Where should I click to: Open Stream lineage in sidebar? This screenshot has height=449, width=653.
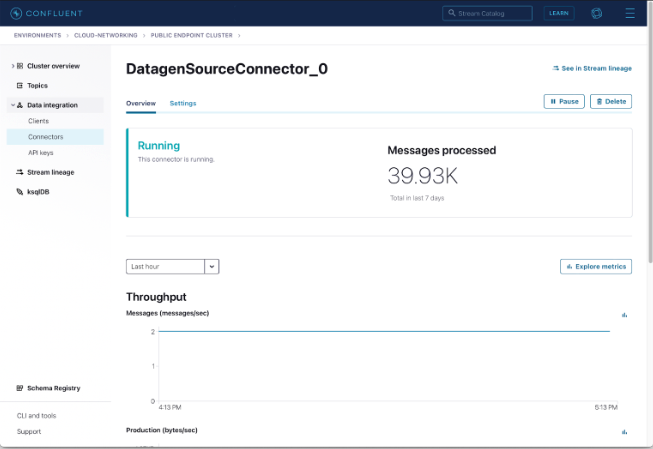click(x=51, y=172)
